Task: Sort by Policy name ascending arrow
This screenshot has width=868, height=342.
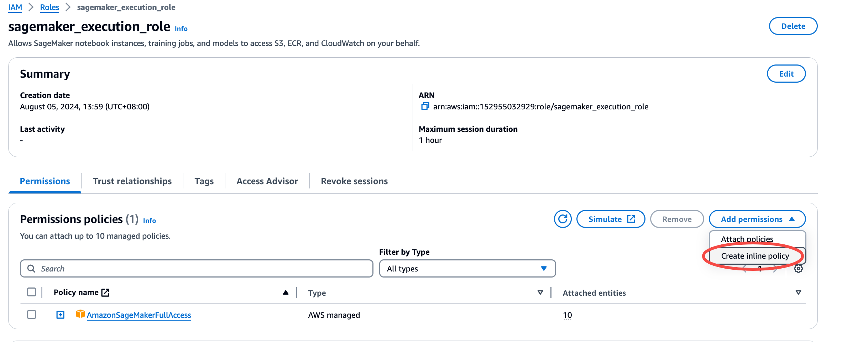Action: coord(286,292)
